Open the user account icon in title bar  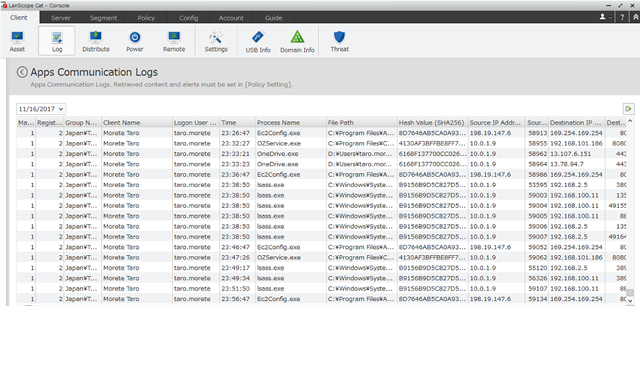coord(602,17)
